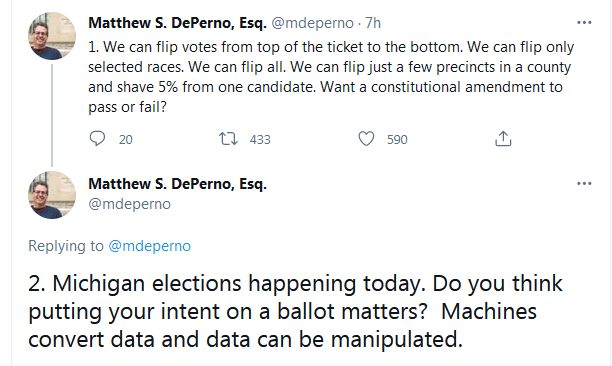This screenshot has width=612, height=366.
Task: Click the Matthew S. DePerno name on the second tweet
Action: tap(177, 183)
